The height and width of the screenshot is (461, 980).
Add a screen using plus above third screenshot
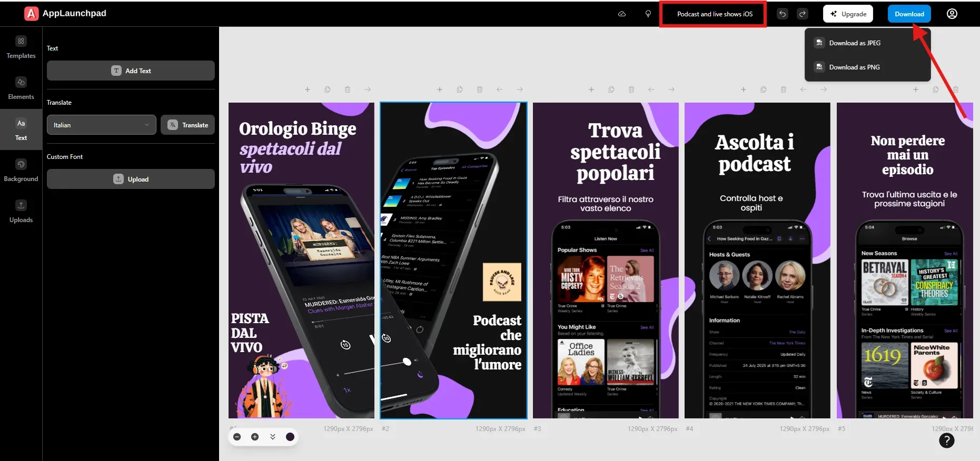(591, 89)
